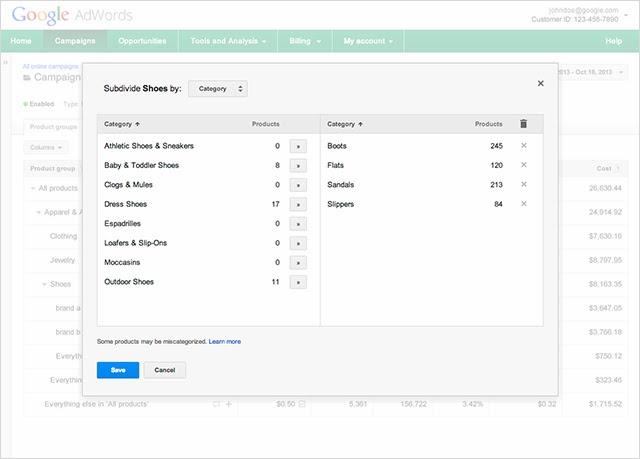Add Clogs & Mules with its arrow button
The width and height of the screenshot is (640, 459).
298,185
